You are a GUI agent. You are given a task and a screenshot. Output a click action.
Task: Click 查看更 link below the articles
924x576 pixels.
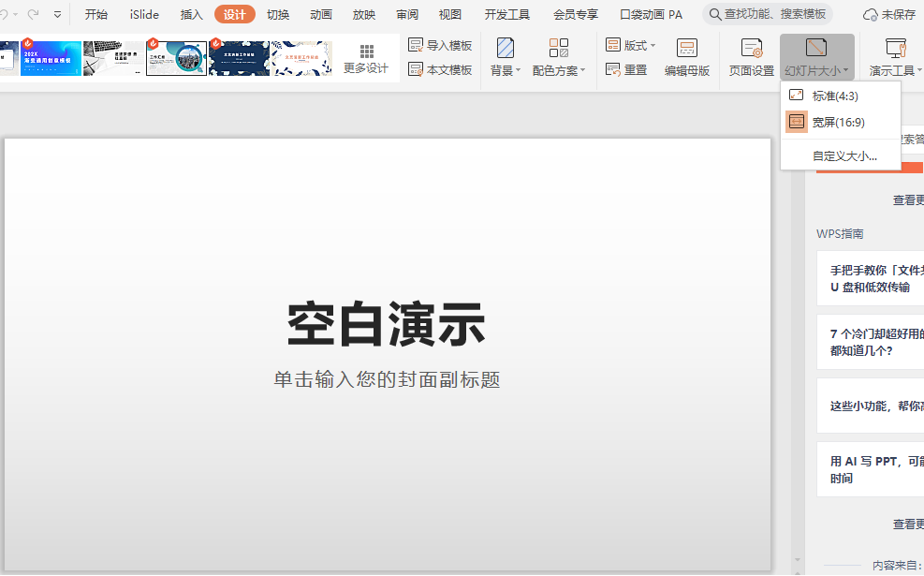pyautogui.click(x=908, y=524)
